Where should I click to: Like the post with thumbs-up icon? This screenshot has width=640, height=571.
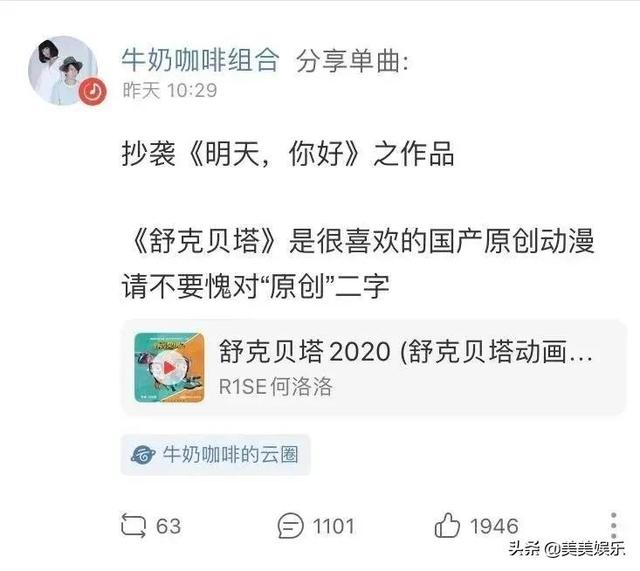tap(447, 525)
